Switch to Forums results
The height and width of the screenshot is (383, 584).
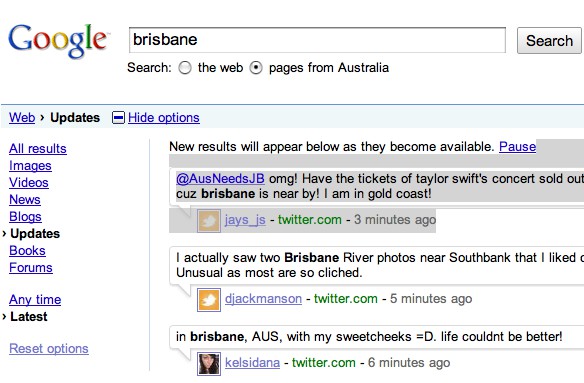[x=31, y=268]
